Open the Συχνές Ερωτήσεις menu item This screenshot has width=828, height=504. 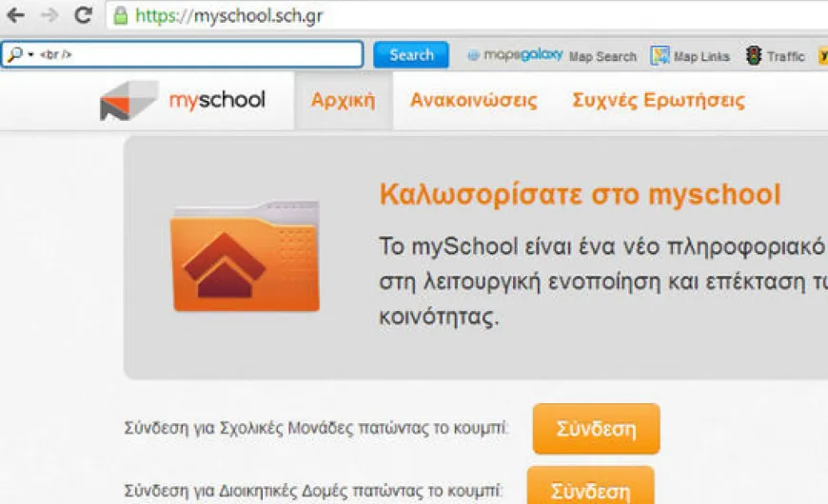(x=659, y=100)
